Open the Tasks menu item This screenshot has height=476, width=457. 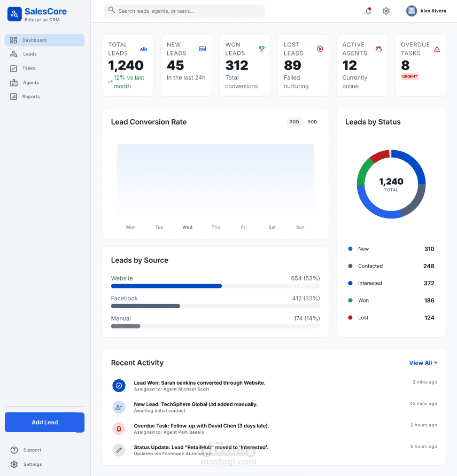(44, 68)
